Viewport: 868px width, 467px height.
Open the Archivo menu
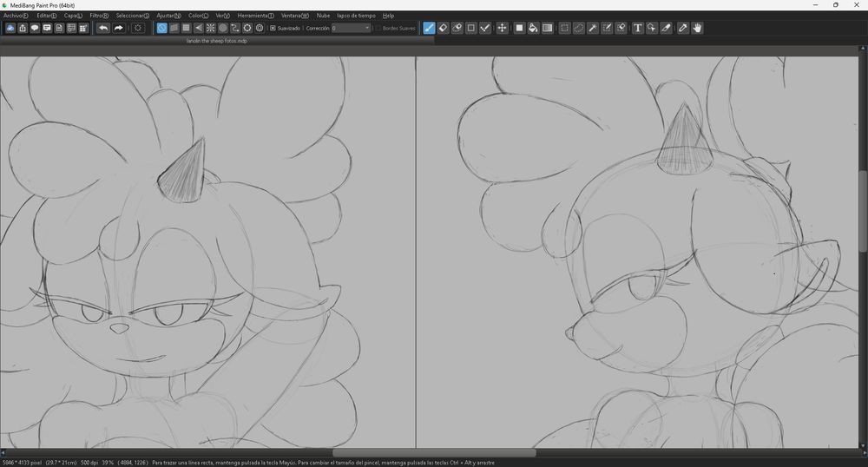coord(16,16)
